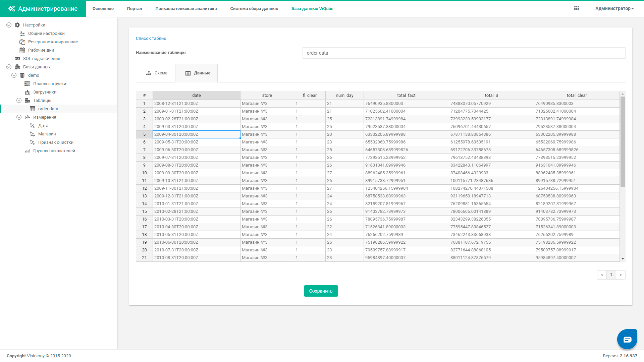Screen dimensions: 644x362
Task: Click the Магазин dimension icon
Action: [x=33, y=134]
